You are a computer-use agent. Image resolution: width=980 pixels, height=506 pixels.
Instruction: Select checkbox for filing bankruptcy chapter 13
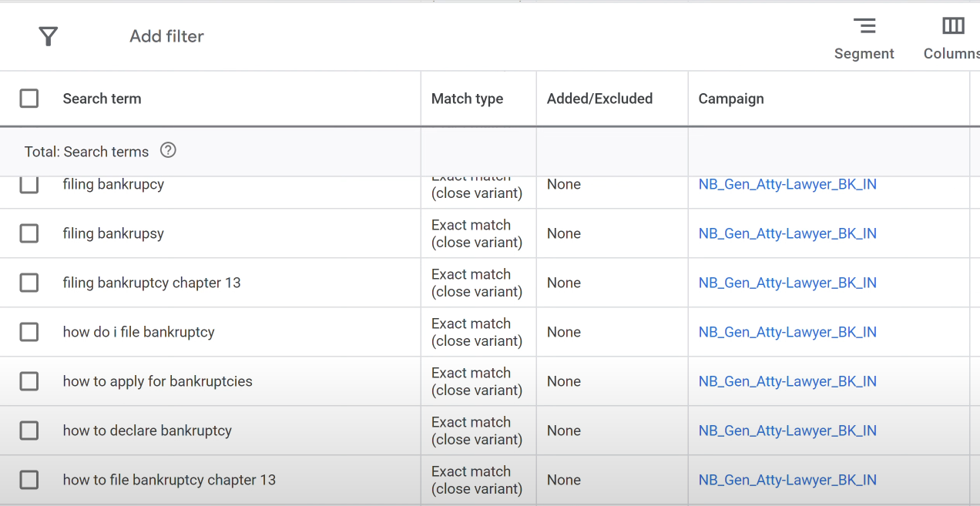(29, 283)
